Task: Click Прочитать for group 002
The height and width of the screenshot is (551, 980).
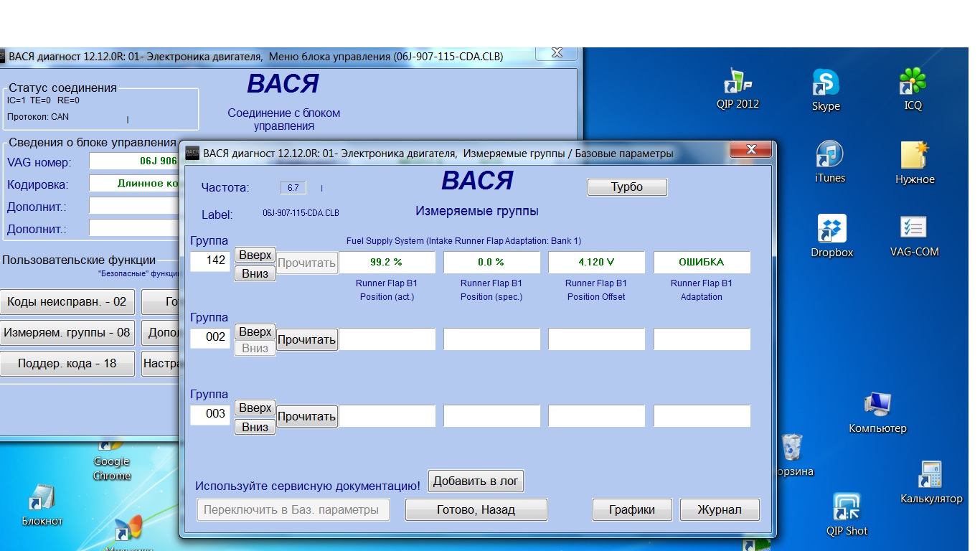Action: (306, 339)
